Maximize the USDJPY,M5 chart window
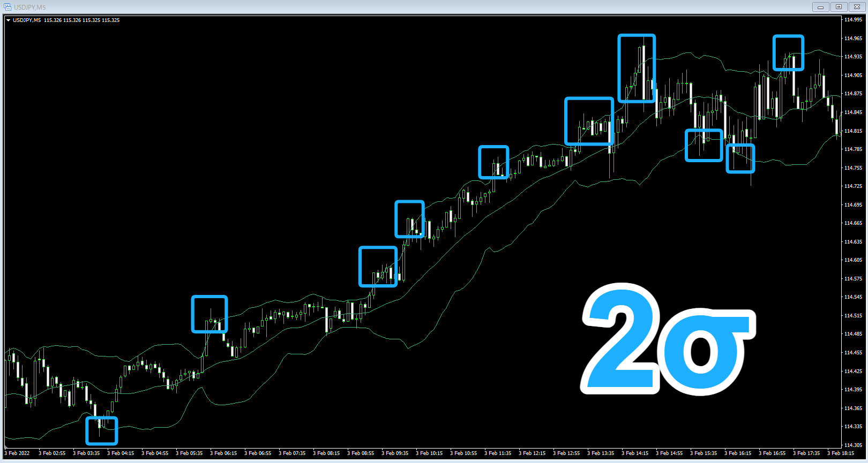Image resolution: width=868 pixels, height=463 pixels. [839, 7]
